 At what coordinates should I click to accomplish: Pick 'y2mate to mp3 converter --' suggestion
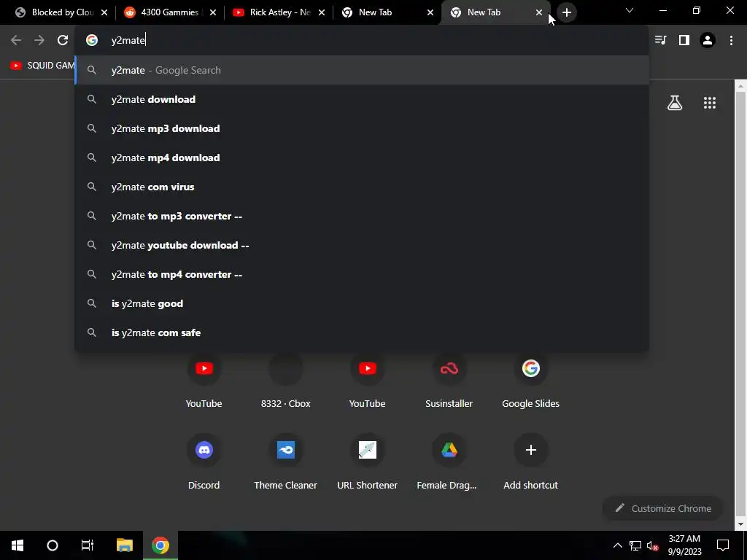[362, 216]
